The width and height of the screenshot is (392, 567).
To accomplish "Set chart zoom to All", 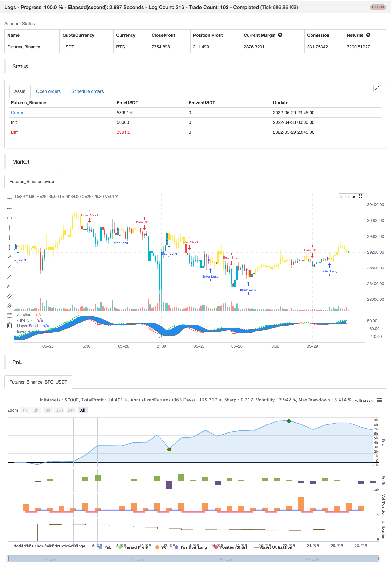I will click(x=83, y=410).
